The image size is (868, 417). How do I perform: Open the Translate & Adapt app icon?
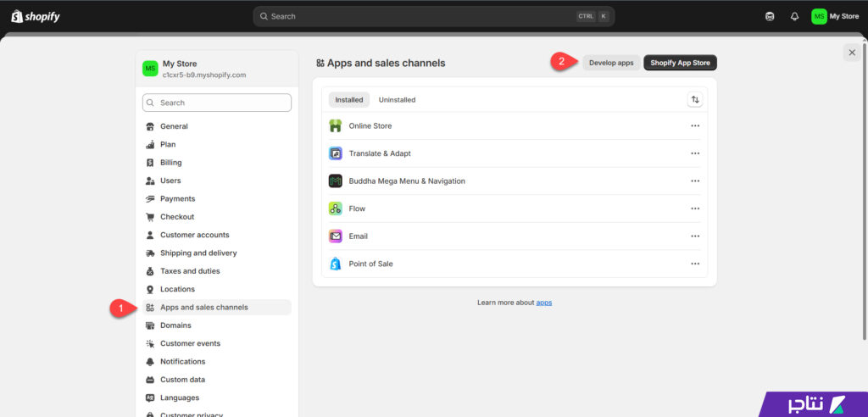tap(336, 153)
